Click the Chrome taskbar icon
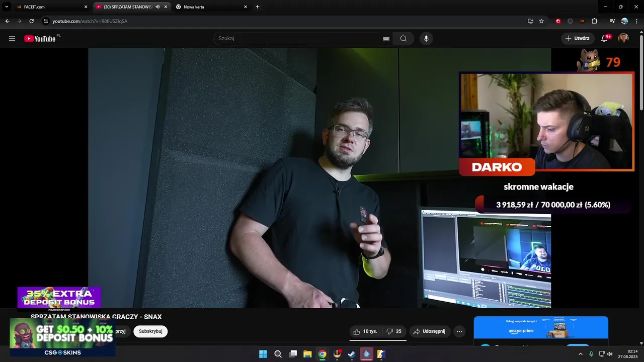 click(323, 354)
